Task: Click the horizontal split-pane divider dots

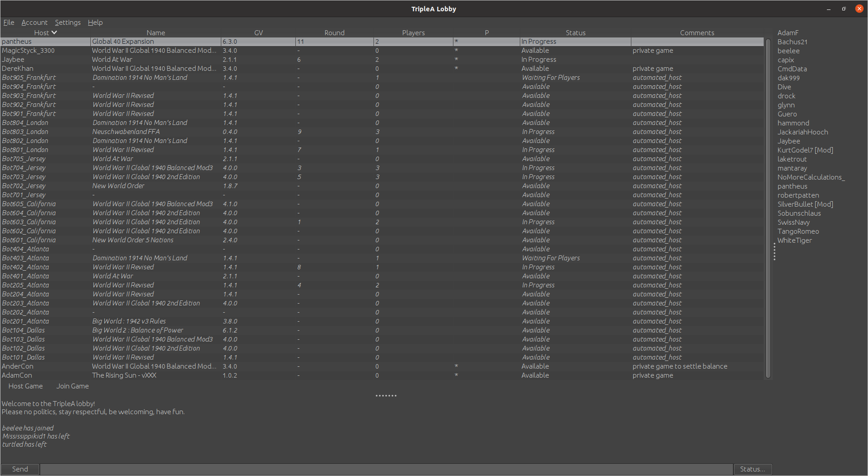Action: tap(386, 396)
